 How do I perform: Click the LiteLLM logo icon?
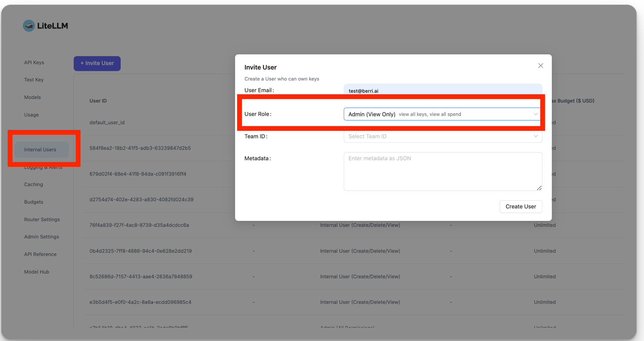(x=29, y=26)
